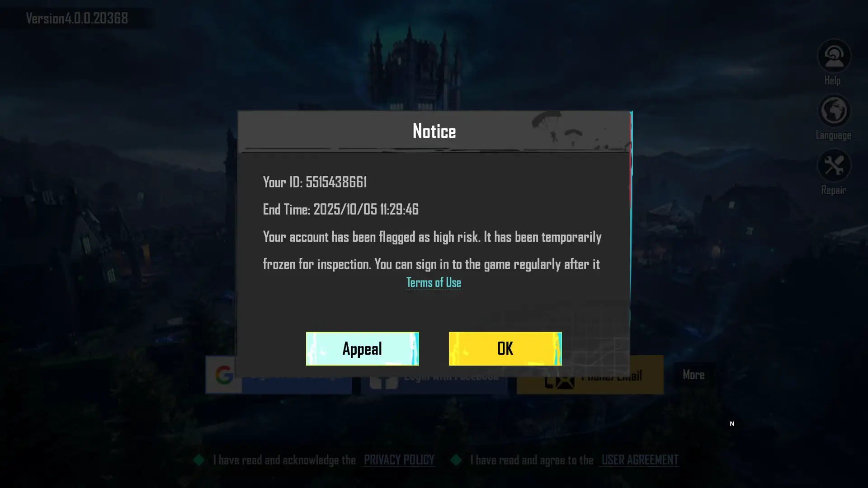868x488 pixels.
Task: Open the Help headset icon
Action: 834,56
